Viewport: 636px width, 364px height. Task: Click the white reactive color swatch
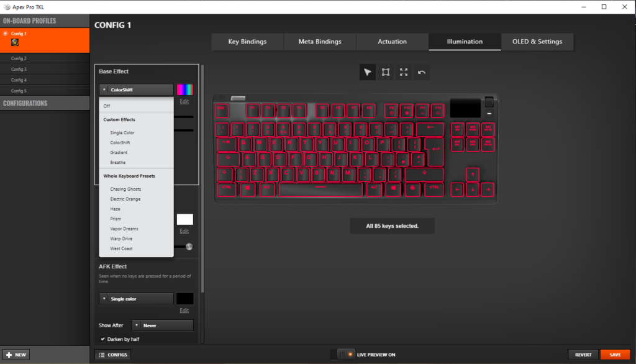coord(184,219)
